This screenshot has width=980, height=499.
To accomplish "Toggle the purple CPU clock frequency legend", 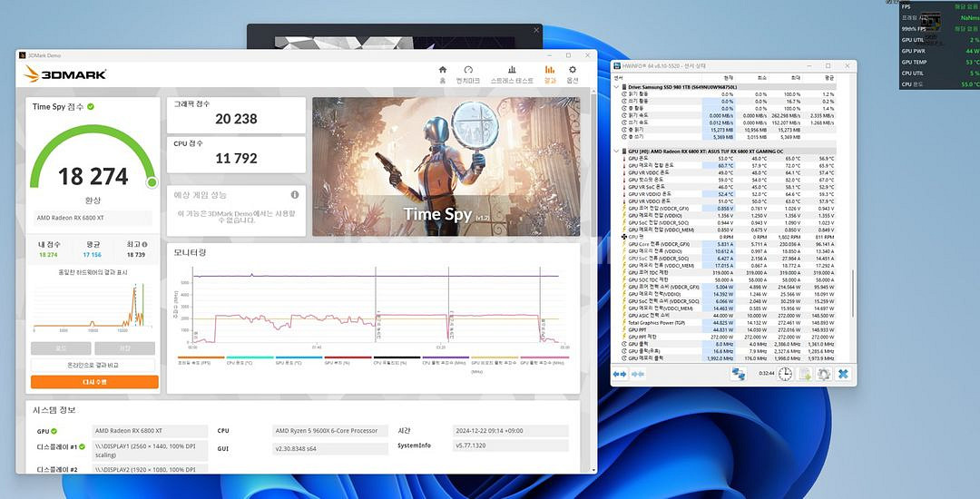I will (x=445, y=359).
